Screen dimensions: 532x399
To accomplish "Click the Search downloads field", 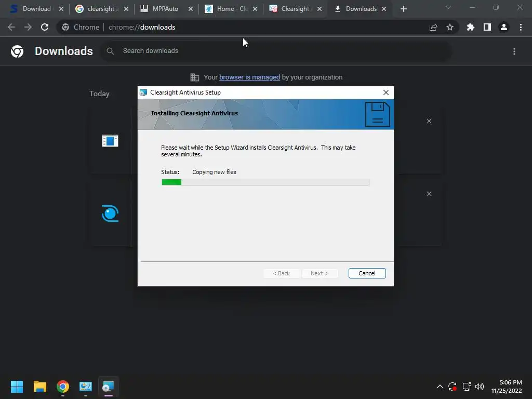I will pos(276,51).
